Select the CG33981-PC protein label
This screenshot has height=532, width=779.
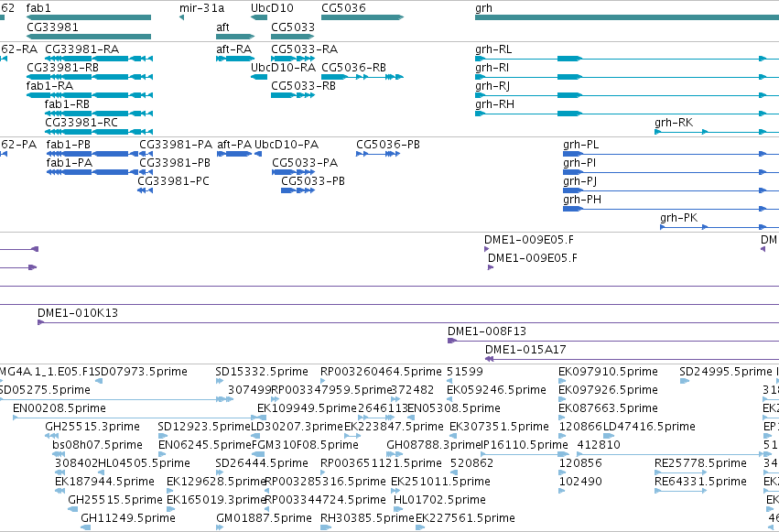point(173,181)
